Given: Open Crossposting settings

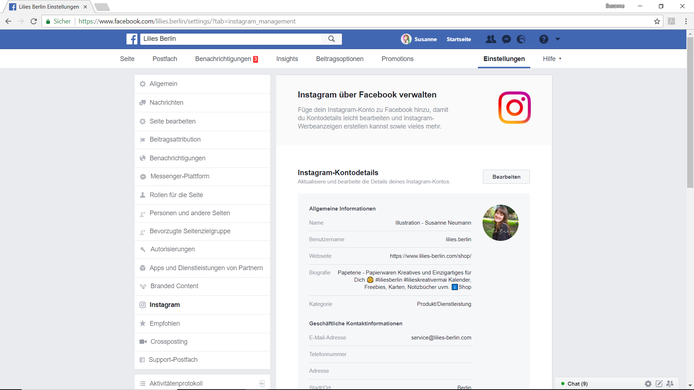Looking at the screenshot, I should click(202, 342).
